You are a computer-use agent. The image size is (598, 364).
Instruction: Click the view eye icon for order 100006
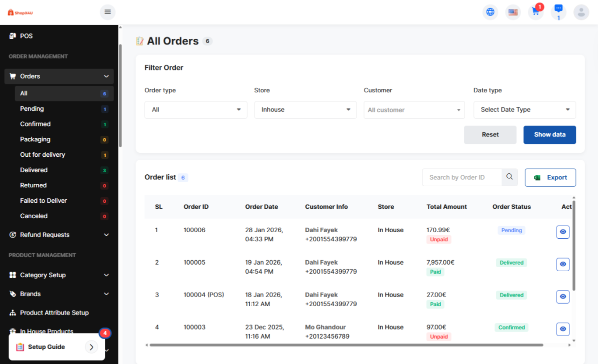pos(562,232)
